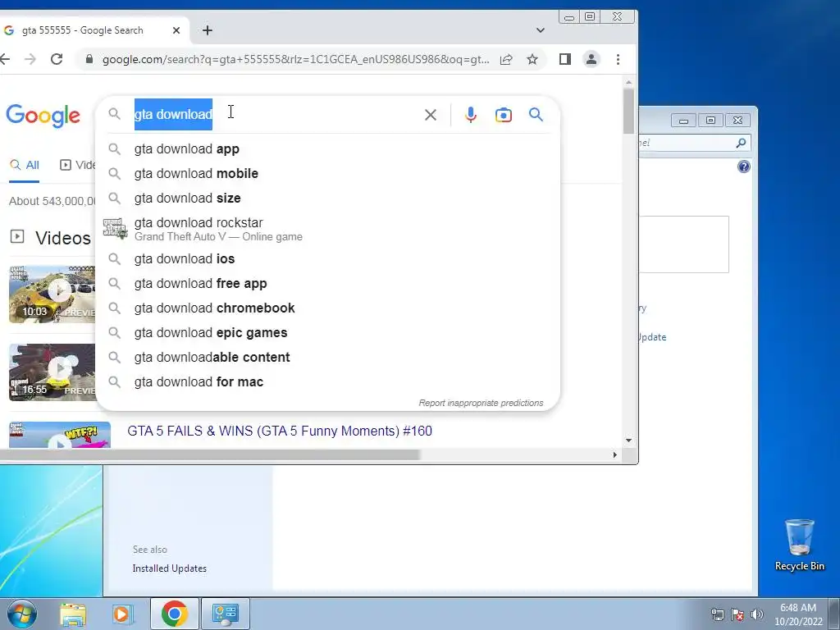Image resolution: width=840 pixels, height=630 pixels.
Task: Select suggestion gta download size
Action: pyautogui.click(x=327, y=199)
